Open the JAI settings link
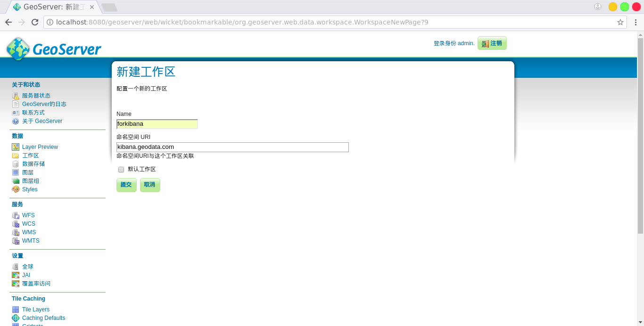The width and height of the screenshot is (644, 326). (26, 275)
